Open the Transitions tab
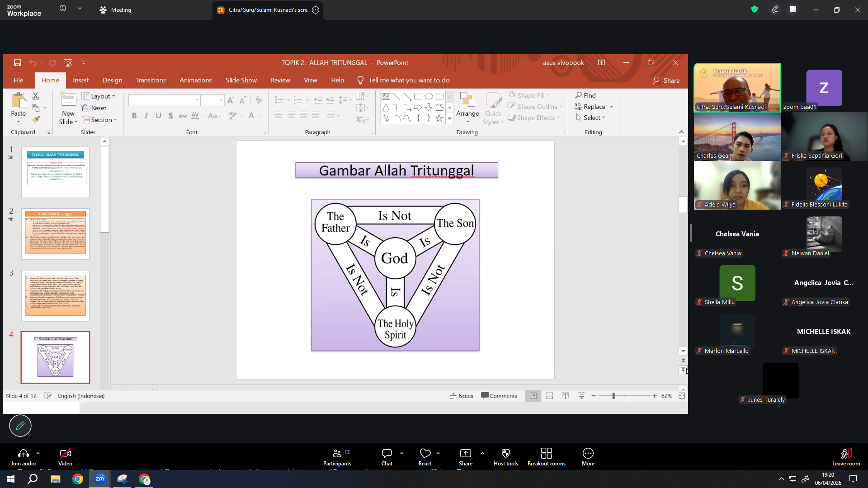 [151, 80]
